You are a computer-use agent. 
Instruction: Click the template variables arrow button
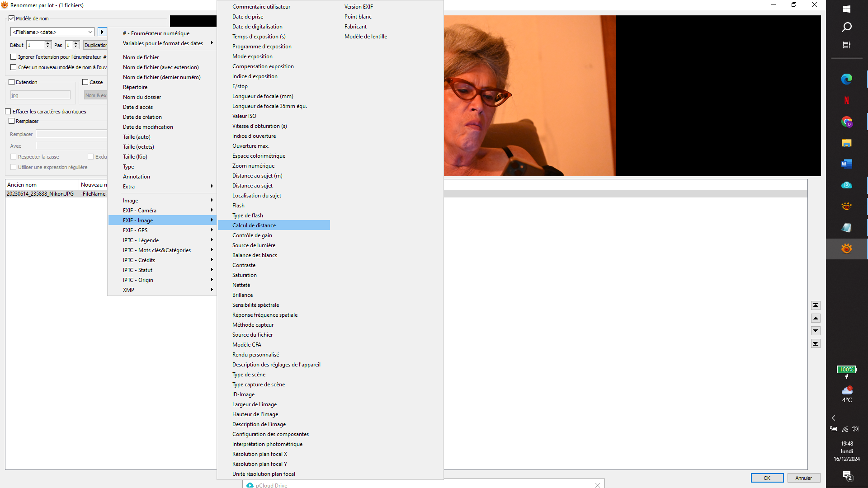pos(102,32)
